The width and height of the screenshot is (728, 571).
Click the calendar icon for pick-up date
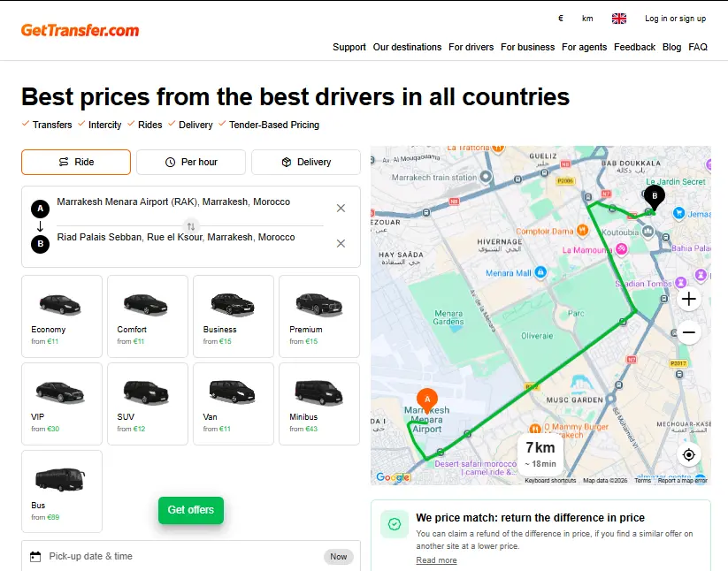(35, 556)
